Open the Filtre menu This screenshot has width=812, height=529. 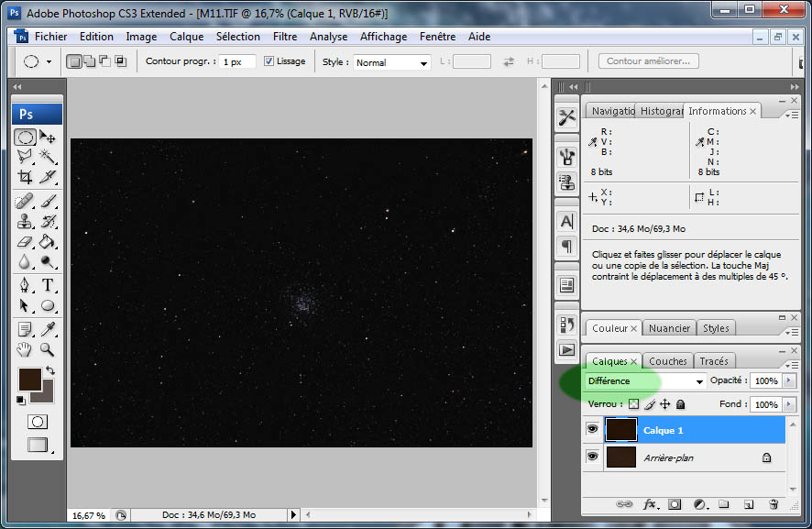tap(284, 37)
